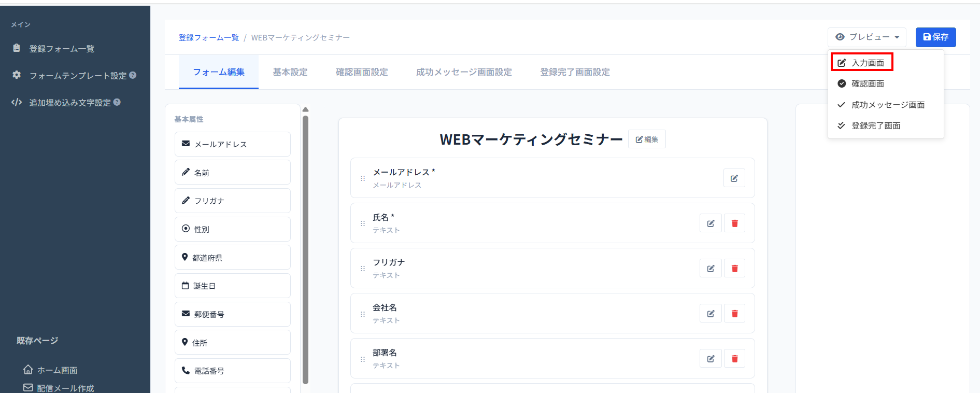Screen dimensions: 980x393
Task: Open the プレビュー dropdown
Action: [x=867, y=37]
